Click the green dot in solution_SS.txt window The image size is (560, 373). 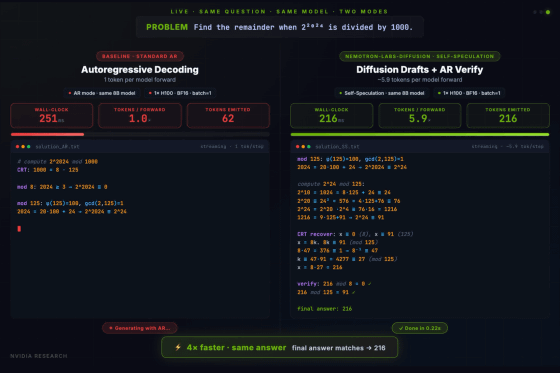(309, 146)
